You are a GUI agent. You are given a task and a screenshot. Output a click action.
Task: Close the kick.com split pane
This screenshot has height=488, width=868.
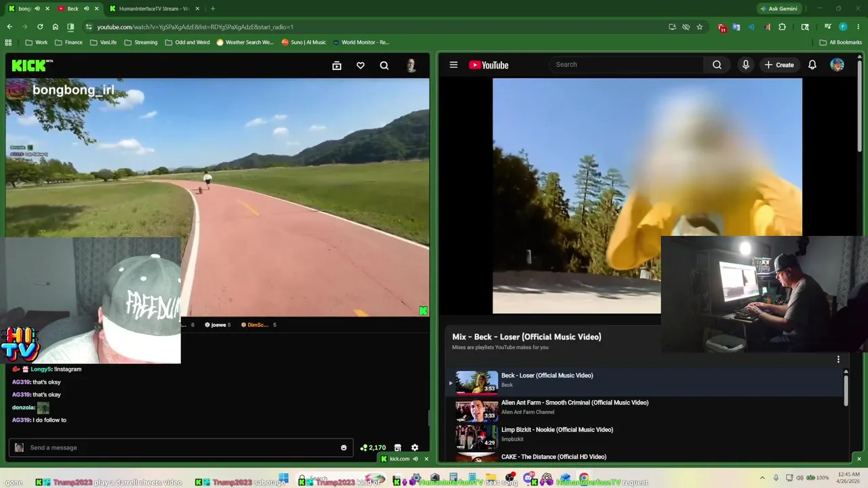(427, 459)
